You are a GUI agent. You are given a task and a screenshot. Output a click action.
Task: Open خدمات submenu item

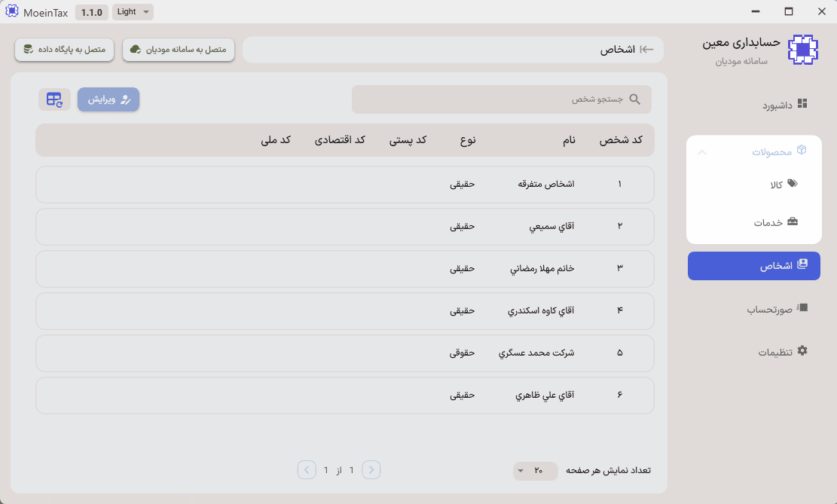click(753, 222)
